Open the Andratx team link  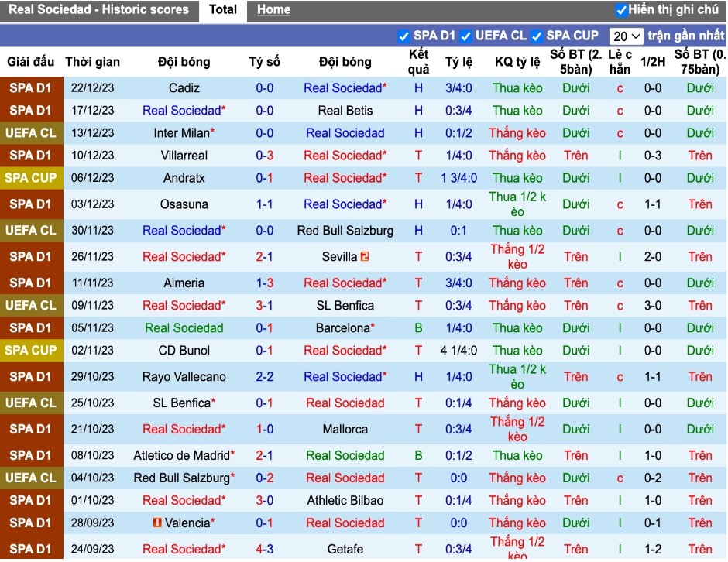184,178
